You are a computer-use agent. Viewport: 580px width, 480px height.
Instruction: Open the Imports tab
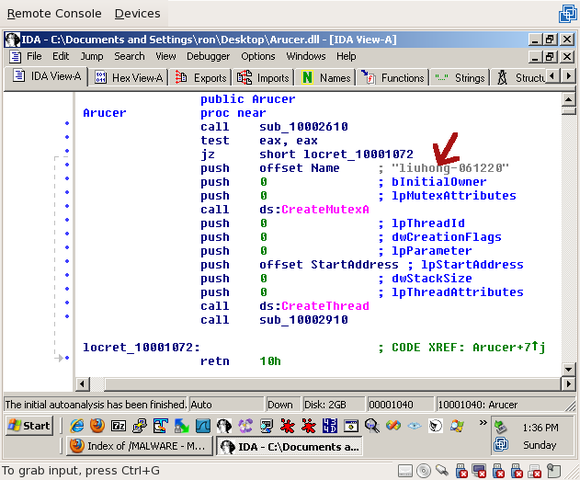click(x=263, y=78)
